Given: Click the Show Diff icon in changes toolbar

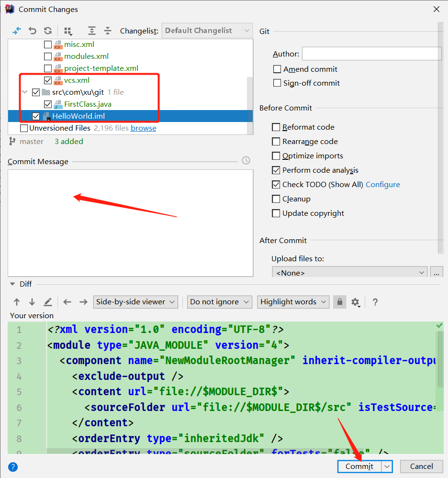Looking at the screenshot, I should point(17,31).
